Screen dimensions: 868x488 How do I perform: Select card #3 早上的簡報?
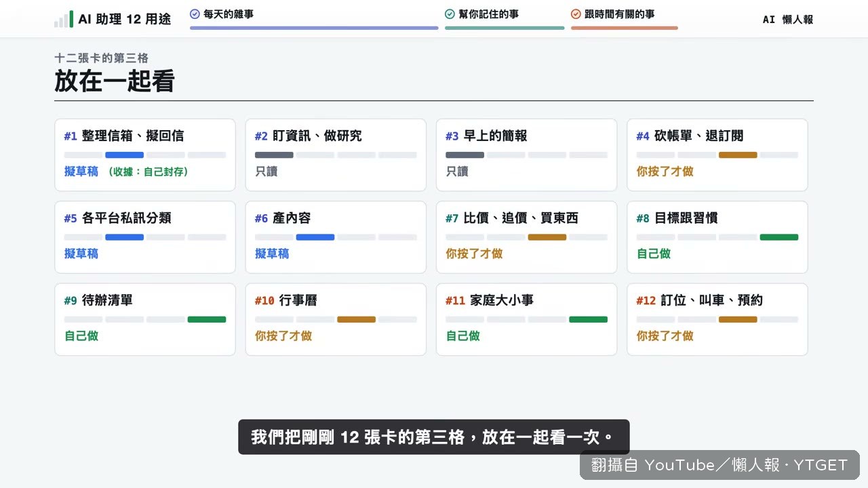(526, 155)
